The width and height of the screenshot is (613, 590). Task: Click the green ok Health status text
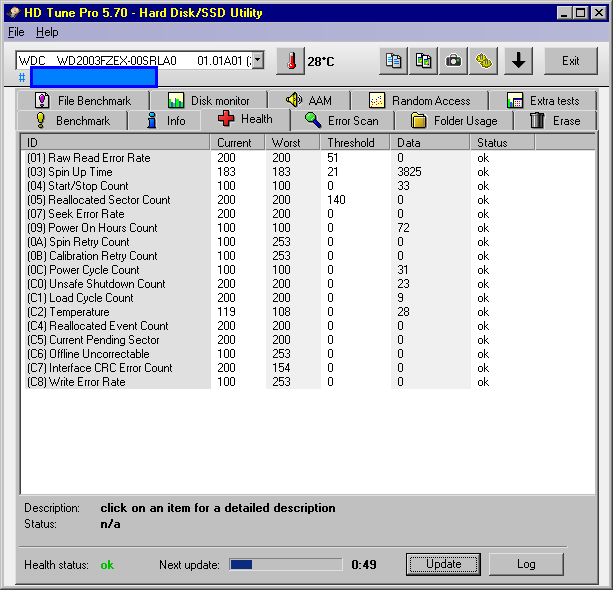pos(107,565)
